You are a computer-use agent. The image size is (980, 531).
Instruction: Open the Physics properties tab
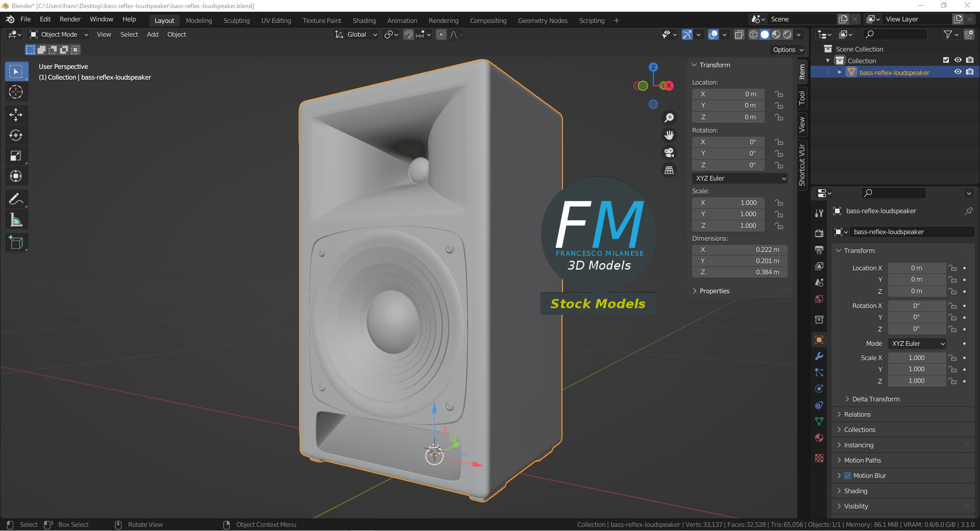tap(819, 389)
